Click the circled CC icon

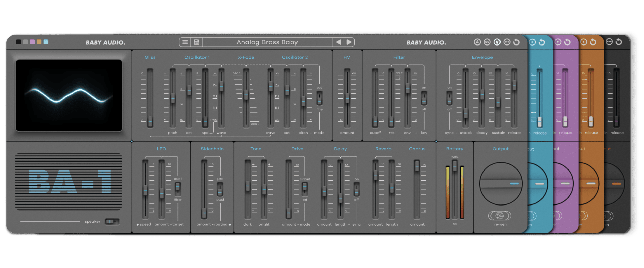tap(487, 42)
